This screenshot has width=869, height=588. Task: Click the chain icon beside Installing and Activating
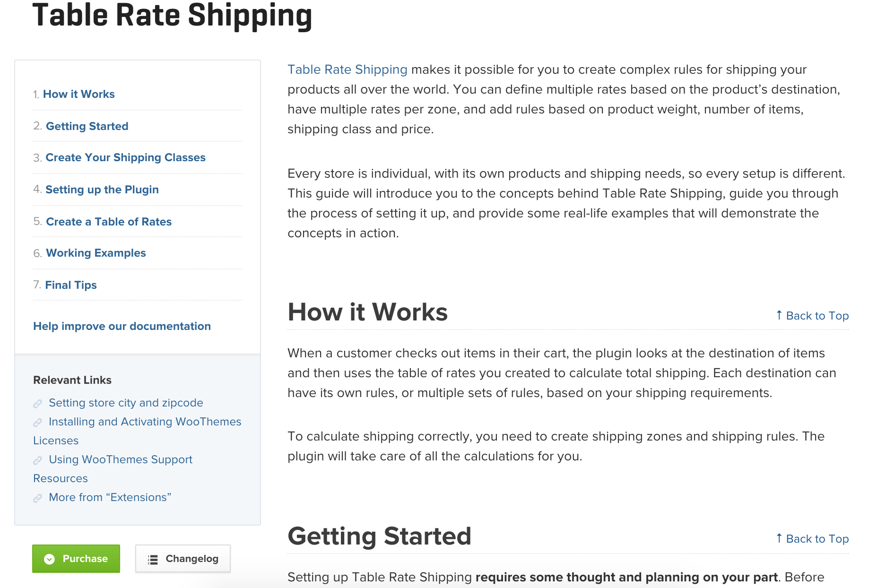pos(38,423)
